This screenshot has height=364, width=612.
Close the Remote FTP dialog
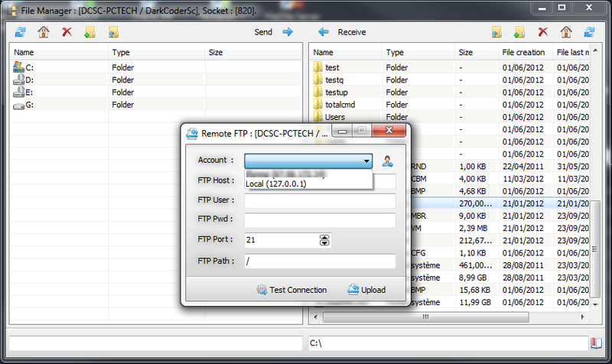pos(389,131)
